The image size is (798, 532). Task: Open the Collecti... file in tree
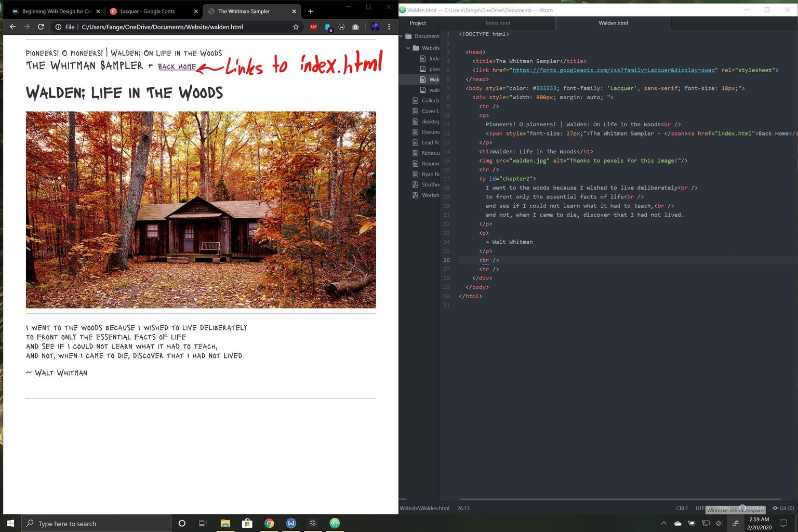click(426, 101)
